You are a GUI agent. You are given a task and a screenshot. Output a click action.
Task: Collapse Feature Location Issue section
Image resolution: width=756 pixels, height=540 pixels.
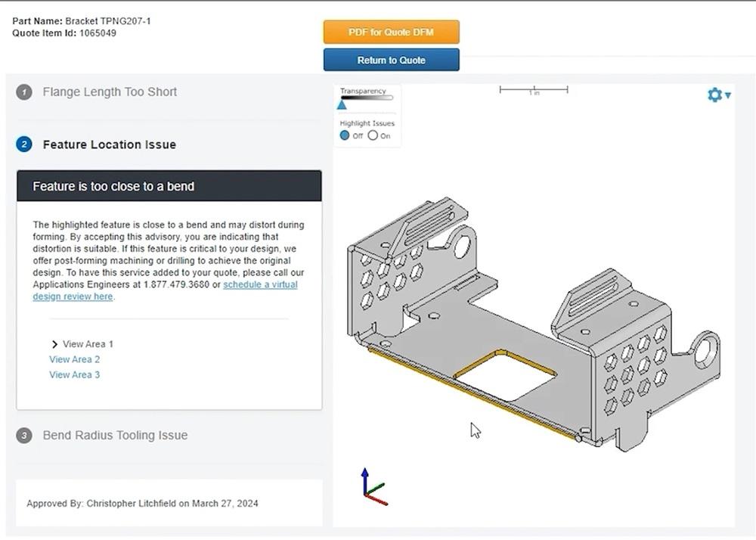click(109, 144)
